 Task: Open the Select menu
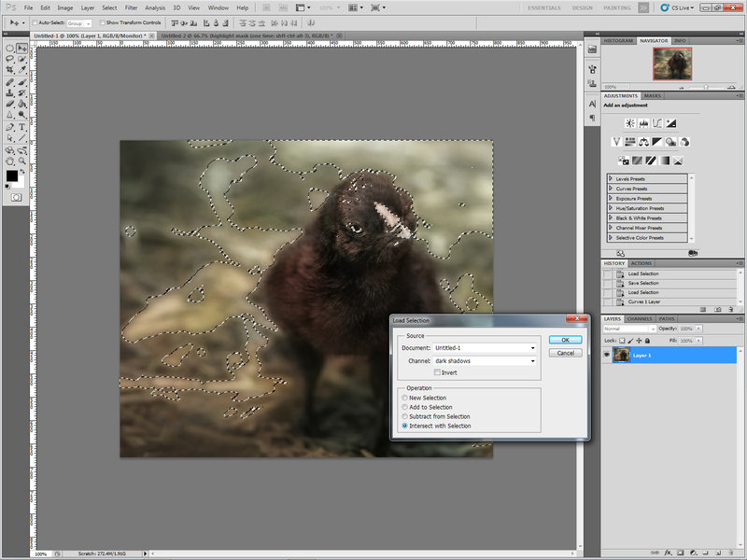tap(109, 7)
